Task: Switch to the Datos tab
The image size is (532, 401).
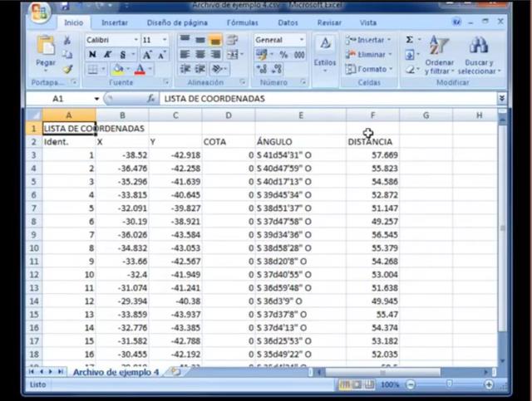Action: click(288, 22)
